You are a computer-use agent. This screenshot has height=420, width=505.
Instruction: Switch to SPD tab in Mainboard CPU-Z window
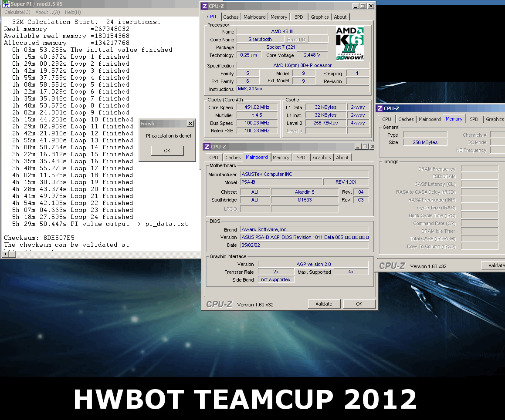301,158
